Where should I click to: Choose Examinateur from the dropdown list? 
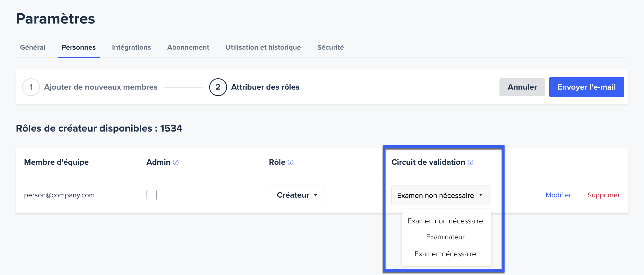pyautogui.click(x=445, y=237)
